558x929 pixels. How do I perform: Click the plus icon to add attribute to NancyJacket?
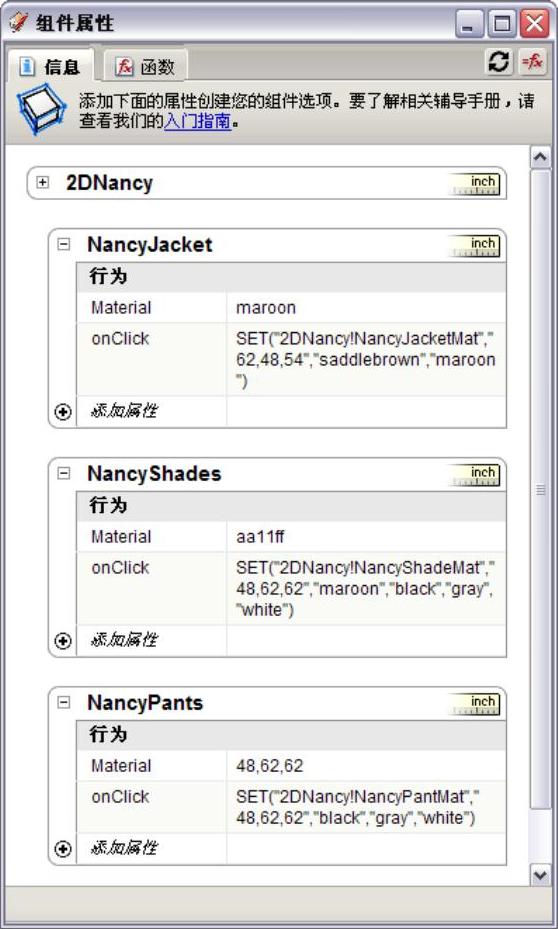[x=63, y=412]
